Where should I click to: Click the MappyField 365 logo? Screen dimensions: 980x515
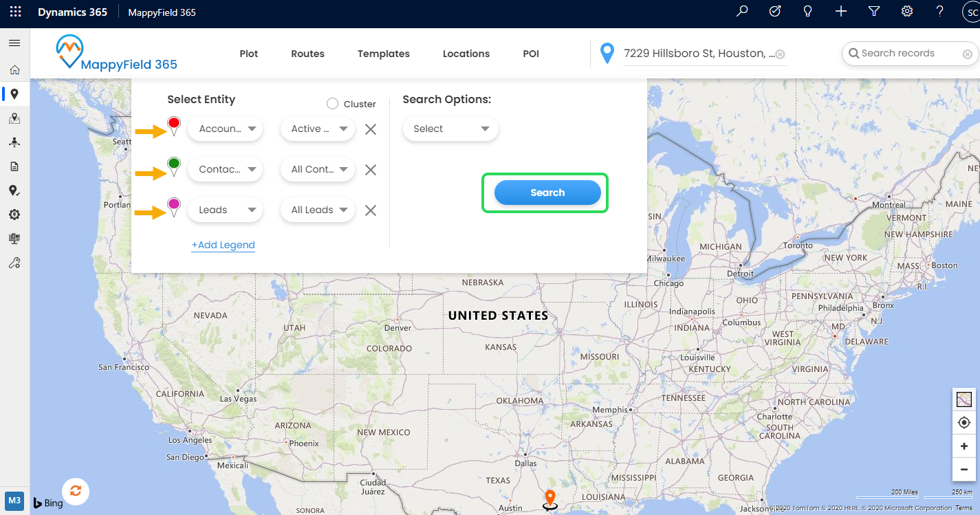coord(116,54)
